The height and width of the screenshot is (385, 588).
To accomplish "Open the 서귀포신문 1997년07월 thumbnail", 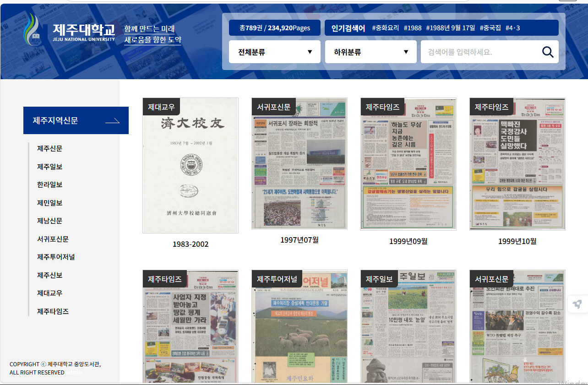I will click(299, 163).
